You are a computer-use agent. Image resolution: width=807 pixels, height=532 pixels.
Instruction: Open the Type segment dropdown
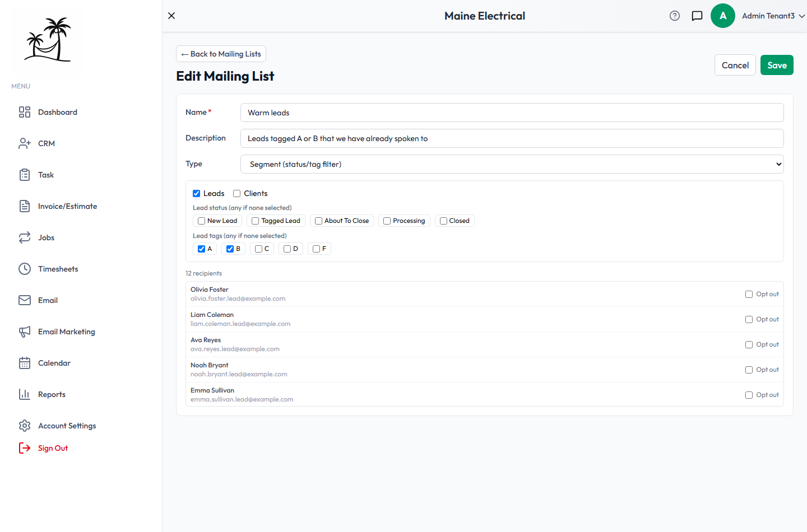(x=512, y=164)
